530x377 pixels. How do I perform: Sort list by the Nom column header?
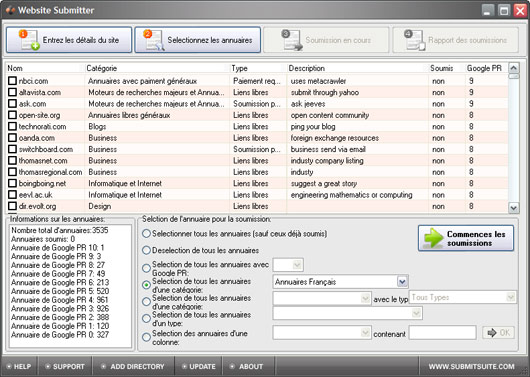[45, 68]
